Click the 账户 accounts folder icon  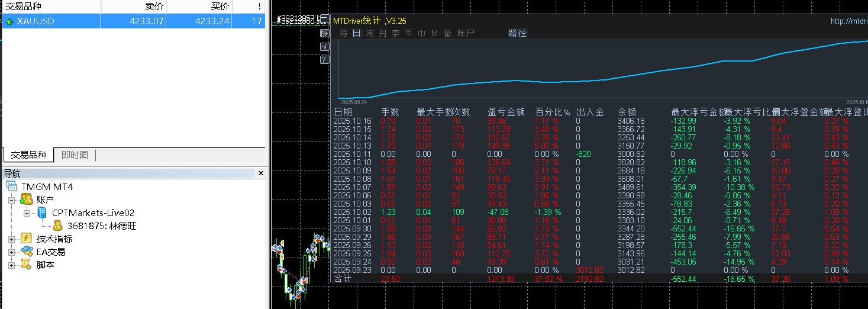click(26, 199)
